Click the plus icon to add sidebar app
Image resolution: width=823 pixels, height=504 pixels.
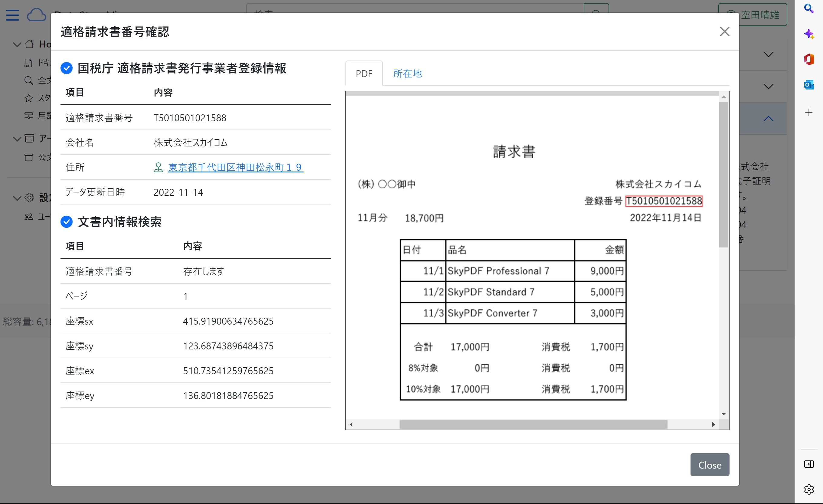pos(809,112)
